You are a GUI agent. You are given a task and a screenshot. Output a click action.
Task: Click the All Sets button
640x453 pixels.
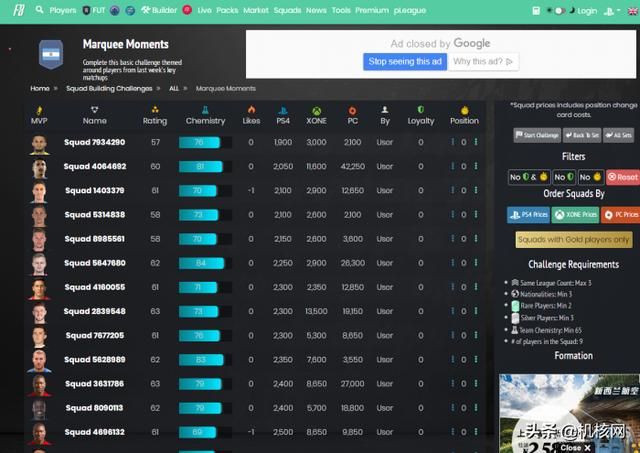(x=618, y=135)
